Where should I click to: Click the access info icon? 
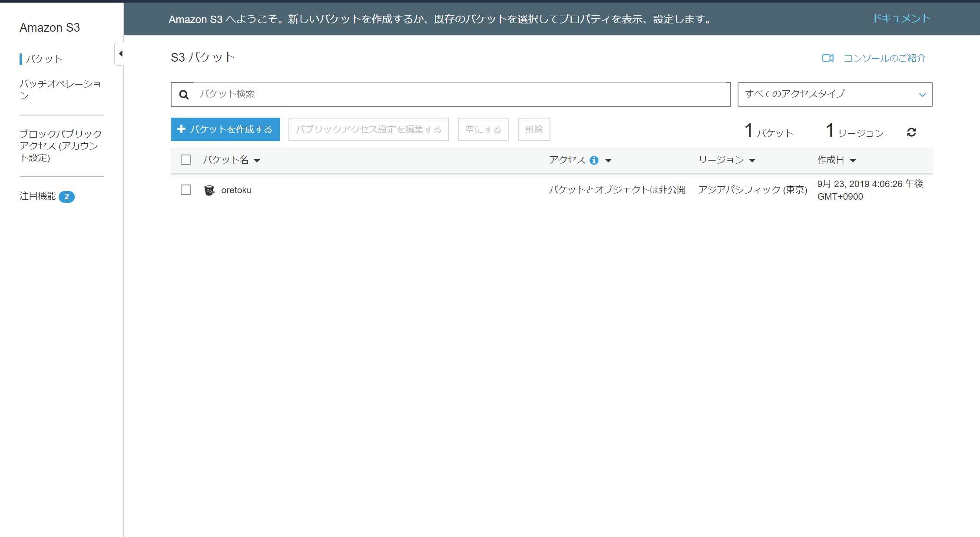pos(594,160)
